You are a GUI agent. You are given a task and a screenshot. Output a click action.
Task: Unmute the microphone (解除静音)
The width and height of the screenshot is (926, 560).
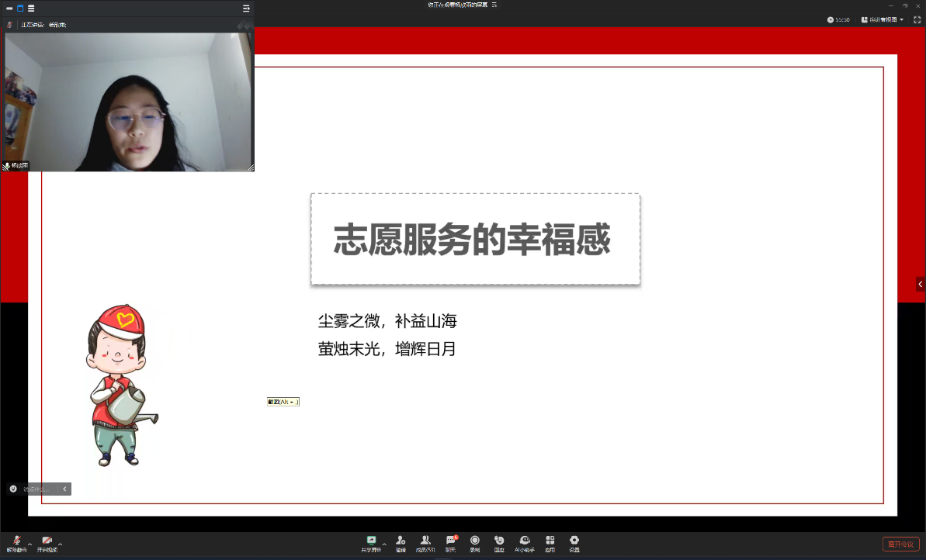pyautogui.click(x=16, y=542)
